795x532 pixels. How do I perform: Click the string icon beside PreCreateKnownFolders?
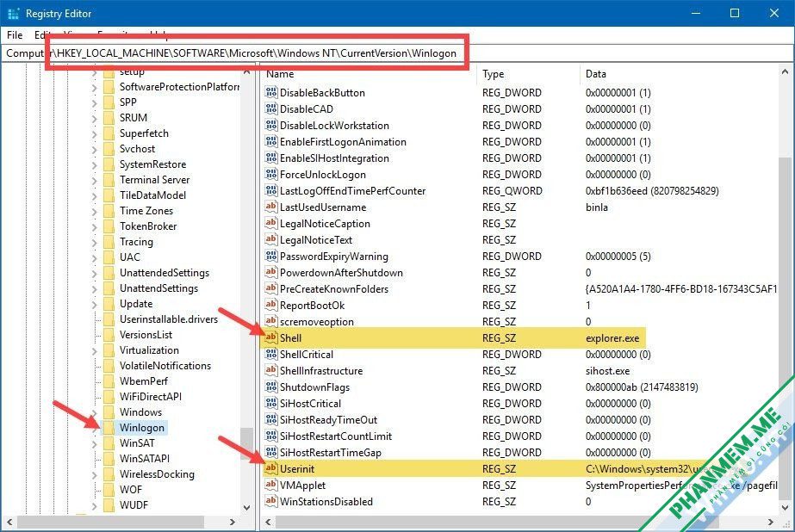click(271, 288)
